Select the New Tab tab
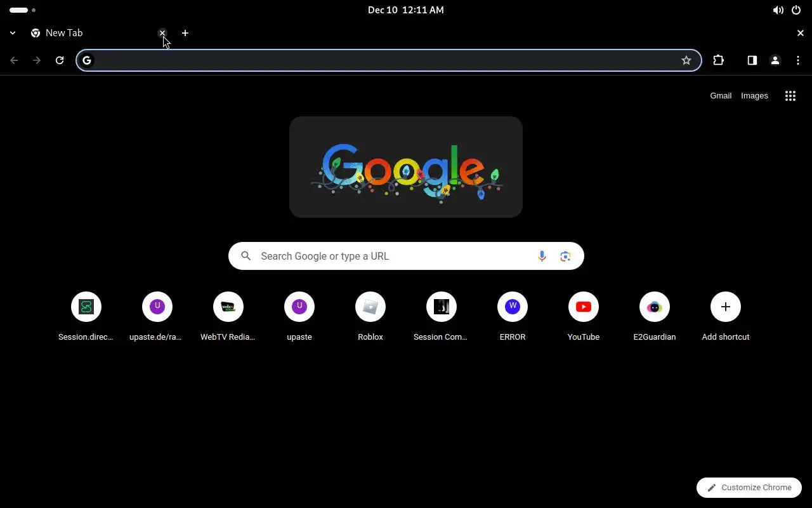Screen dimensions: 812x508 click(x=98, y=33)
